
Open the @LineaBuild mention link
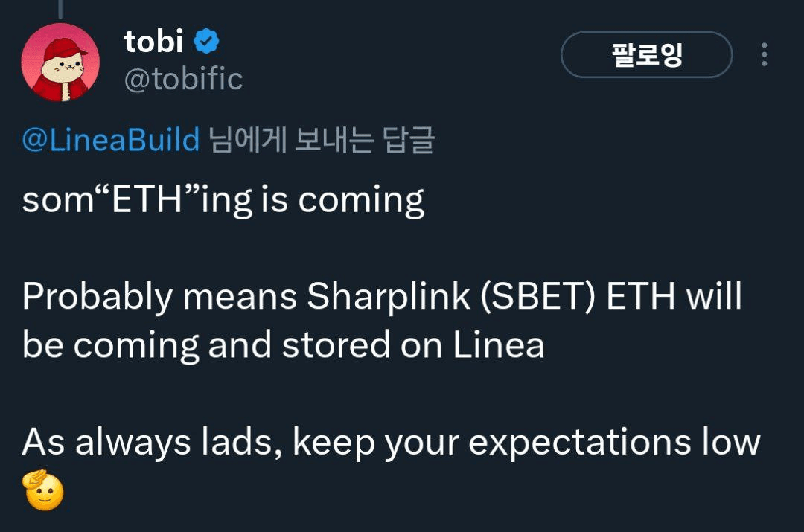click(111, 139)
